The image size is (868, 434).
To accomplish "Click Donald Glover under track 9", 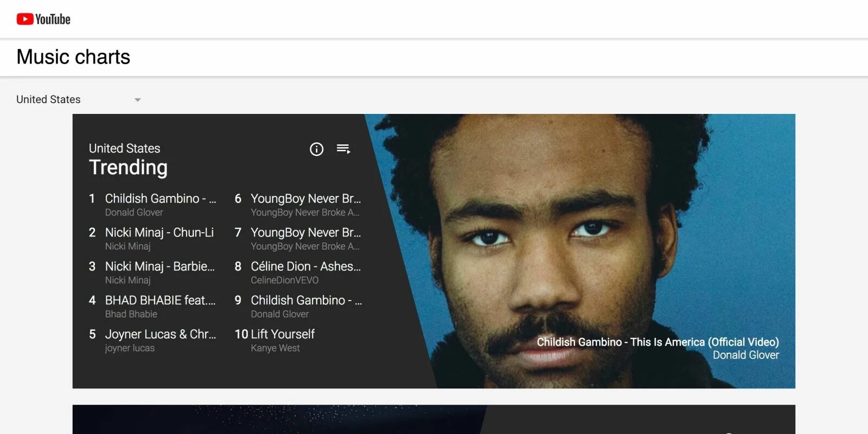I will [280, 314].
